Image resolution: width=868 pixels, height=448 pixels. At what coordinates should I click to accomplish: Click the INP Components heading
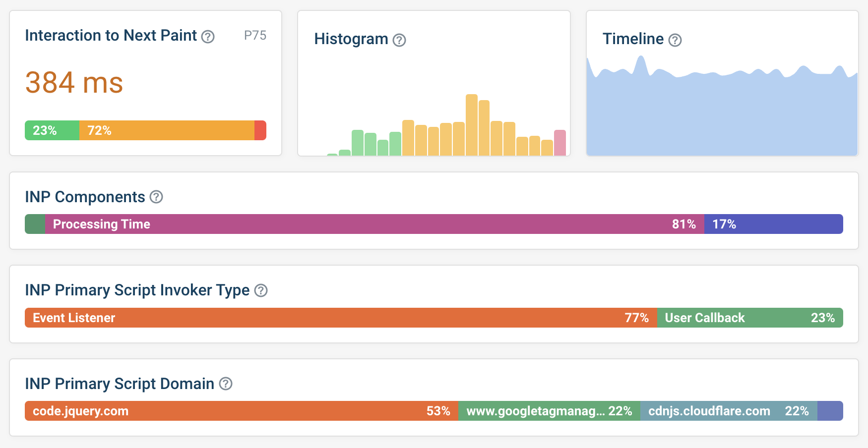85,197
